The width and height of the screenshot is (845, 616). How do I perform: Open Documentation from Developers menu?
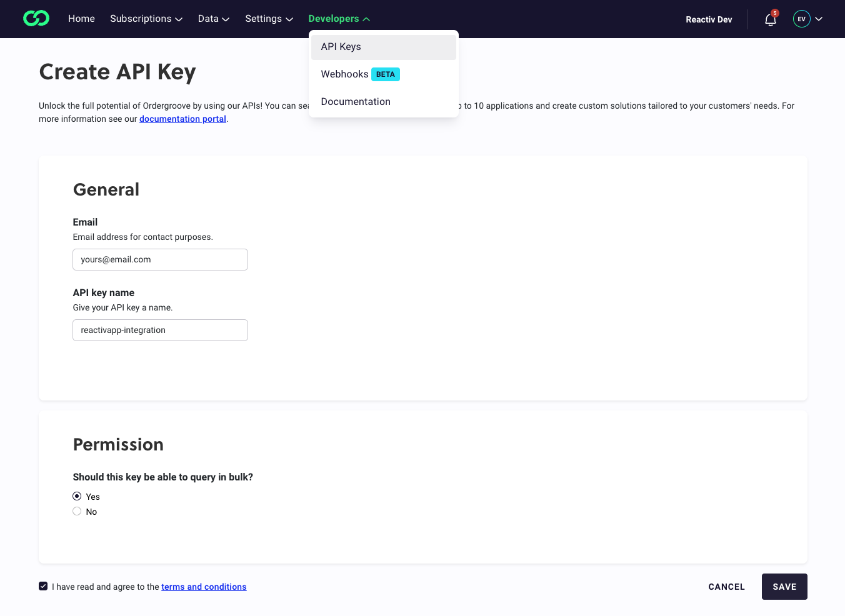(x=356, y=102)
